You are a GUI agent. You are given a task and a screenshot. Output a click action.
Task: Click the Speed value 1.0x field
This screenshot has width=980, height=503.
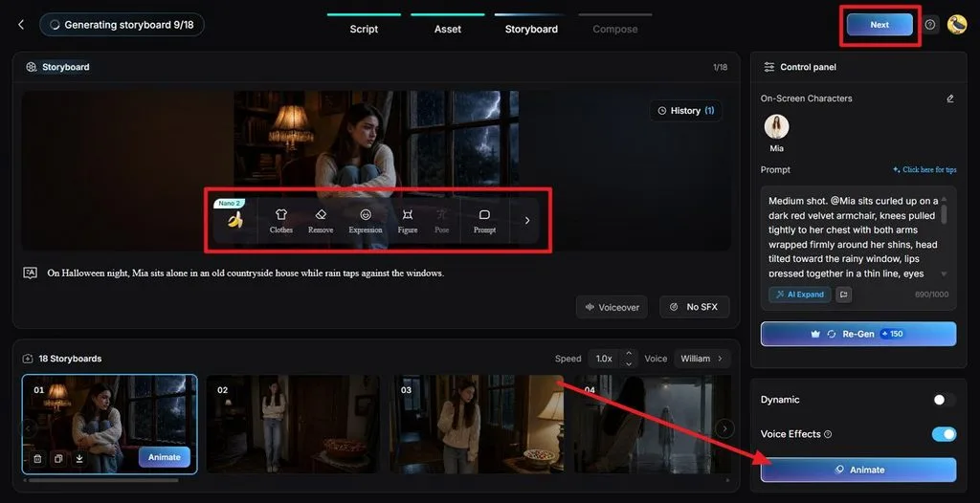coord(605,359)
